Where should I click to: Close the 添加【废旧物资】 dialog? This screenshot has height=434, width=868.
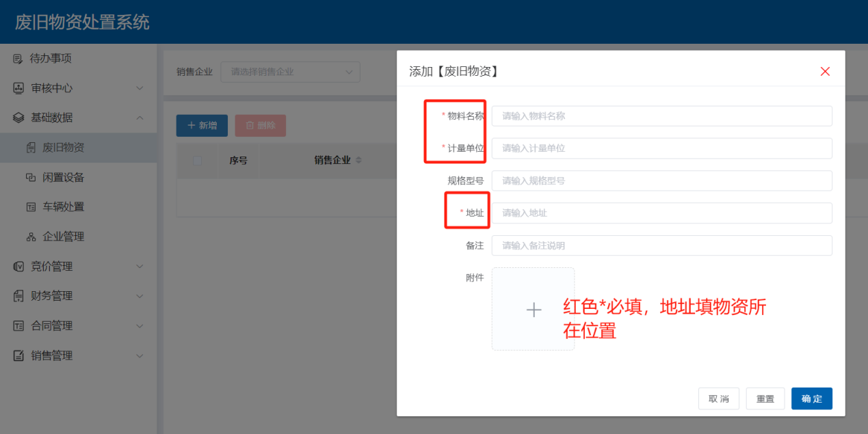[825, 72]
